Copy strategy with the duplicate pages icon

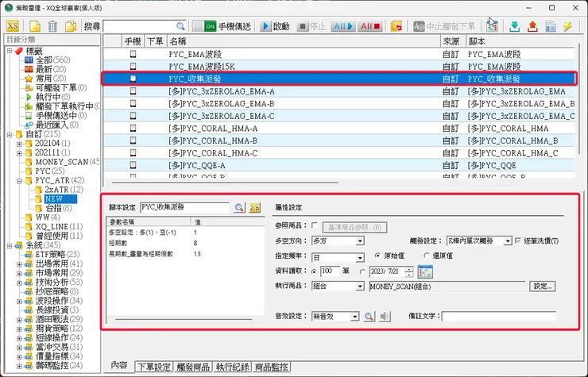pos(70,26)
